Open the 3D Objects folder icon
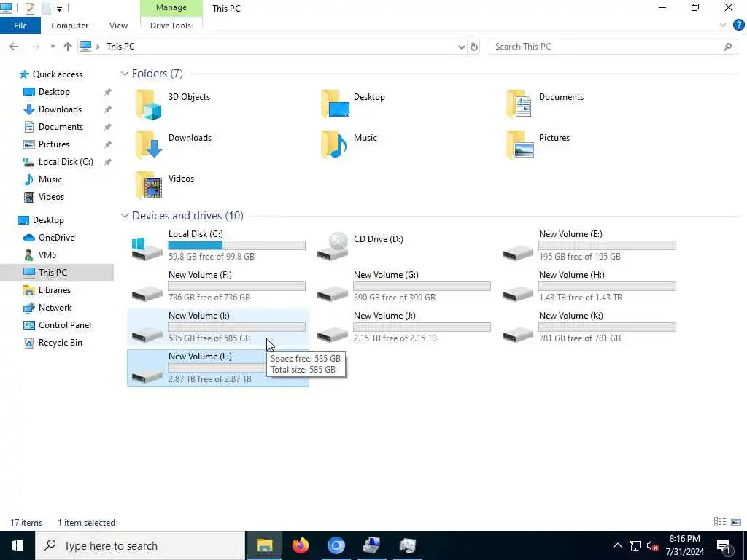 [149, 104]
